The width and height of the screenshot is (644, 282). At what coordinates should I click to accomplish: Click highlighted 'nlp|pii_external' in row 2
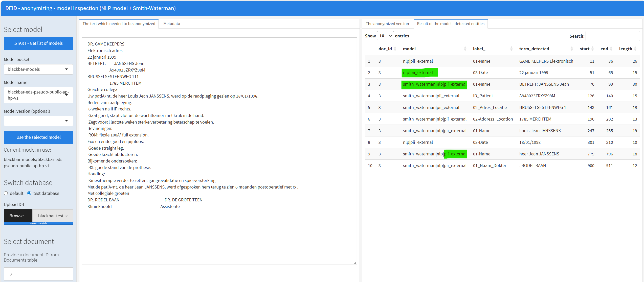click(x=419, y=73)
